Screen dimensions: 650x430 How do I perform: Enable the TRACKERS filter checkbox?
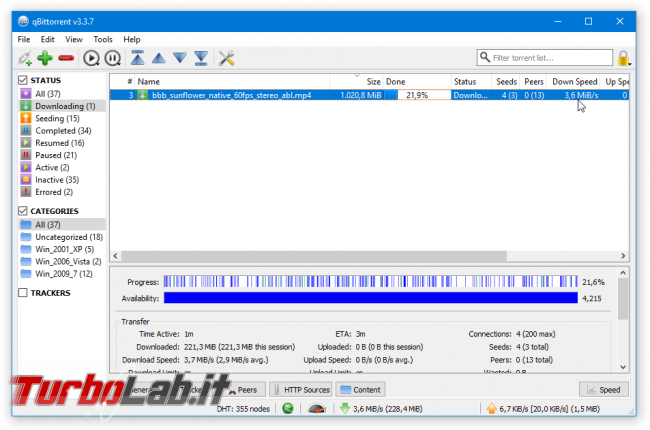click(x=23, y=293)
